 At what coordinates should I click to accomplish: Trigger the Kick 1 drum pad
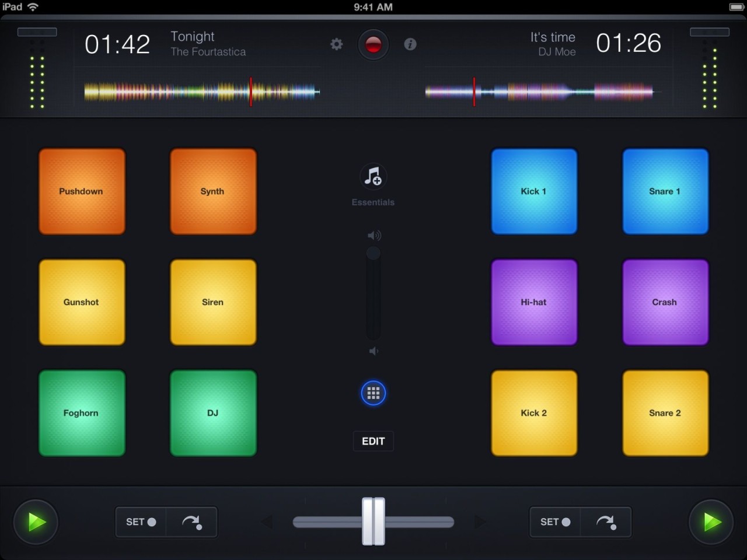tap(533, 191)
